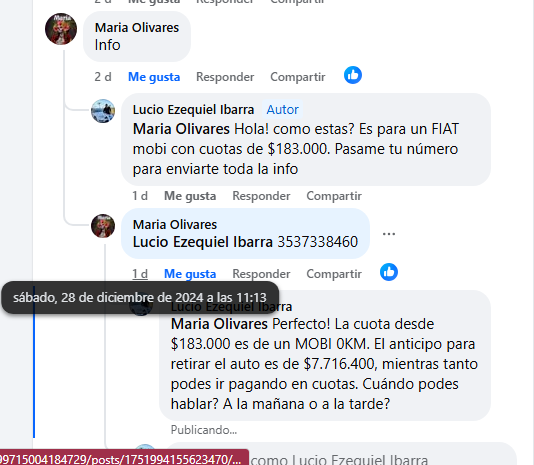The width and height of the screenshot is (534, 465).
Task: Click Responder under FIAT mobi reply
Action: click(x=261, y=196)
